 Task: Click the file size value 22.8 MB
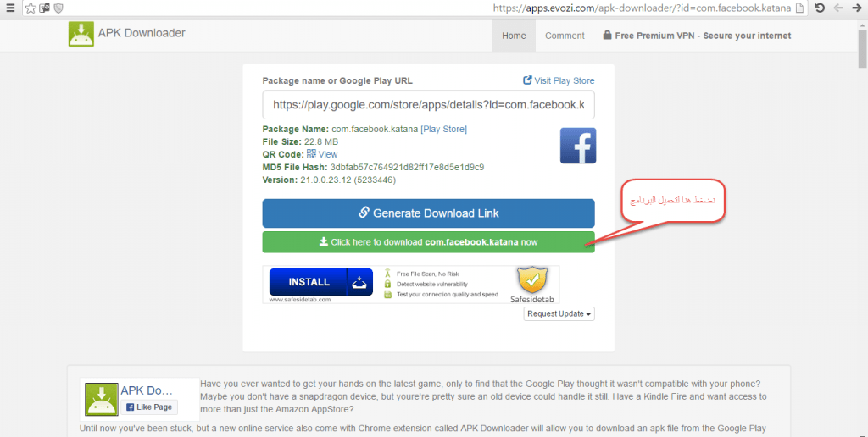point(321,141)
